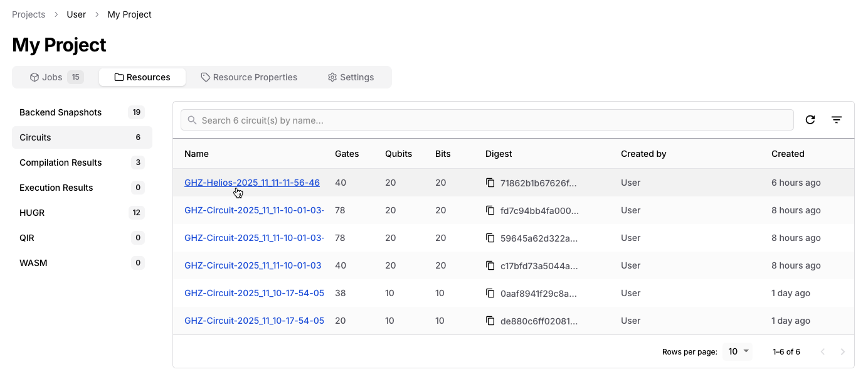Copy the digest starting with fd7c94bb4fa000
Image resolution: width=868 pixels, height=379 pixels.
pyautogui.click(x=490, y=210)
